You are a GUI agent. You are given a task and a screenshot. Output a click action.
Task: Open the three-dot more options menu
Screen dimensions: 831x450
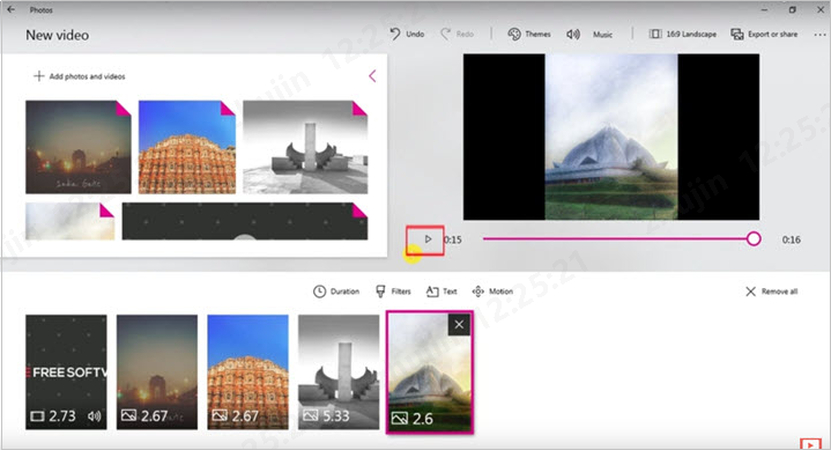click(819, 34)
